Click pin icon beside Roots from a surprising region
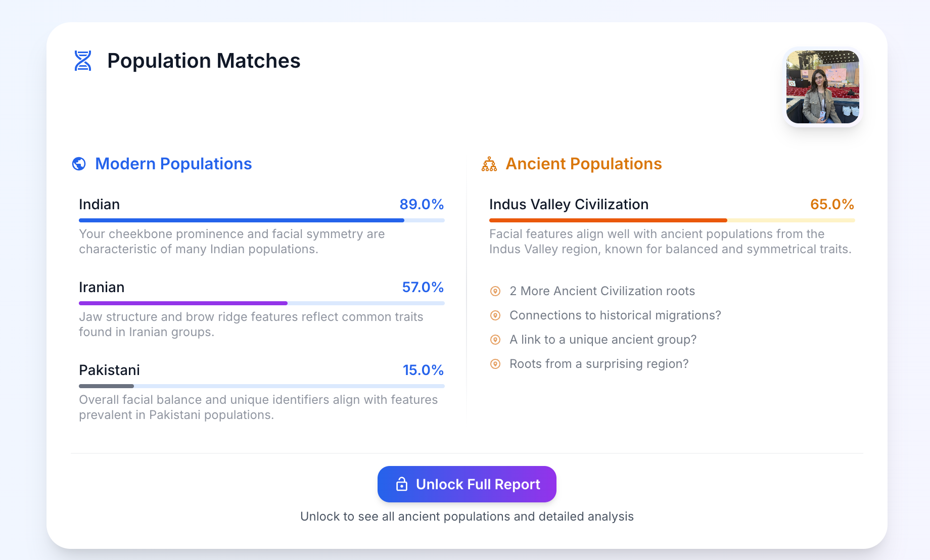Viewport: 930px width, 560px height. click(x=495, y=364)
